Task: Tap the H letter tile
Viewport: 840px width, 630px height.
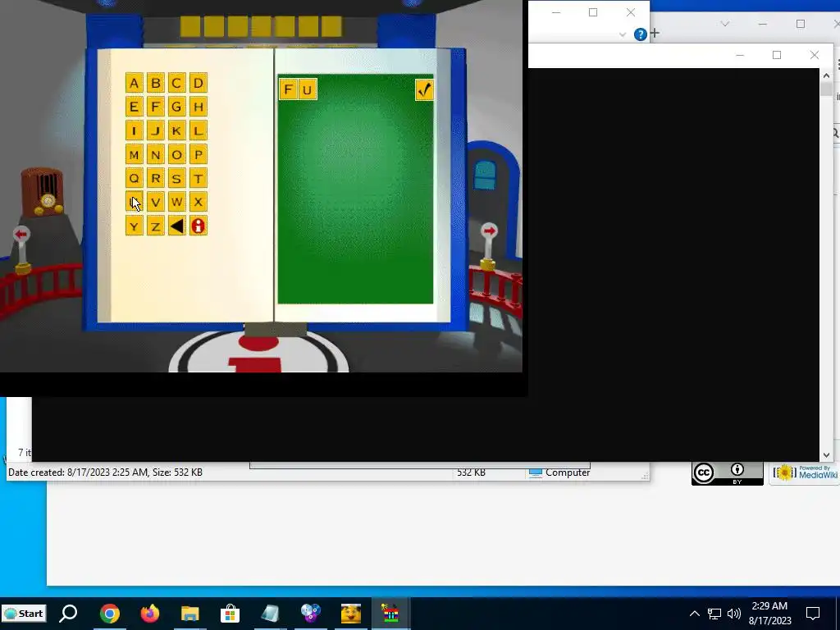Action: pos(199,107)
